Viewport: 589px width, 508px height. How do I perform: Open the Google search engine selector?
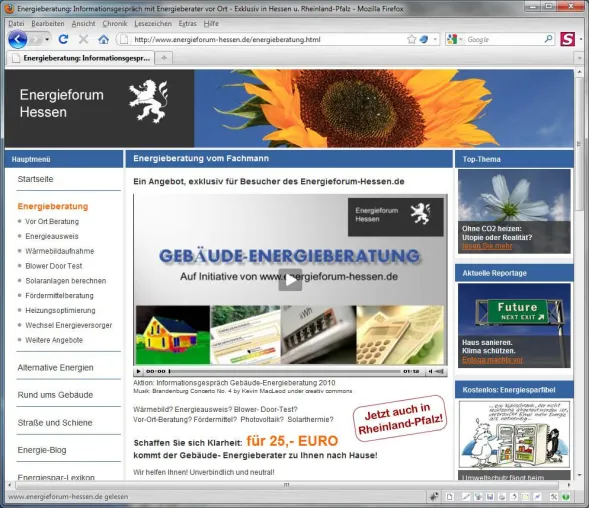click(x=455, y=39)
